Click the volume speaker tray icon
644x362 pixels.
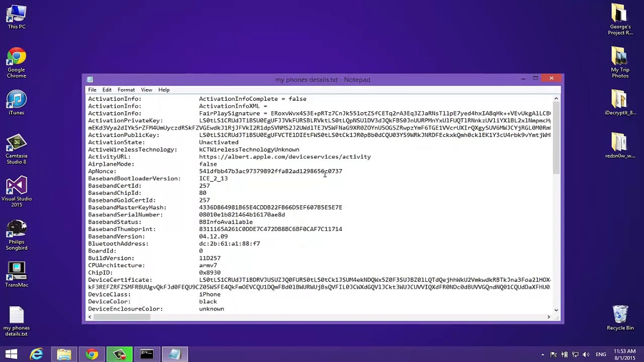(x=586, y=354)
